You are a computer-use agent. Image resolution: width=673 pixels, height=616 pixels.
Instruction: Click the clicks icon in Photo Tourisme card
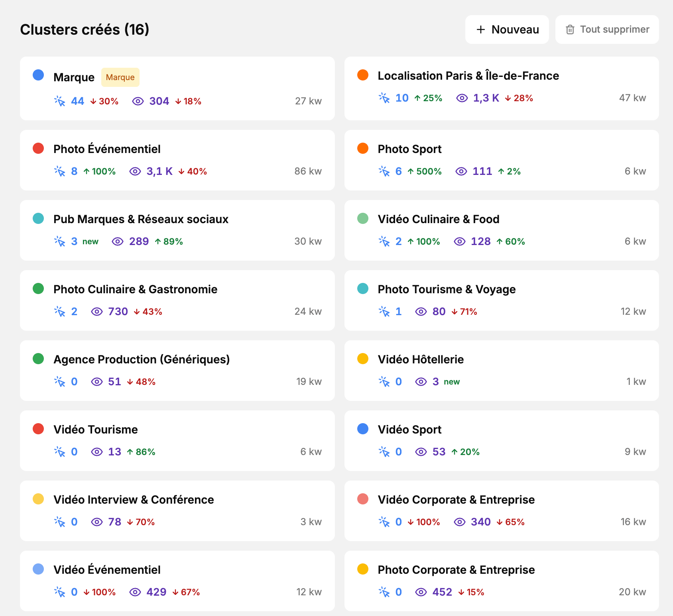(x=384, y=312)
